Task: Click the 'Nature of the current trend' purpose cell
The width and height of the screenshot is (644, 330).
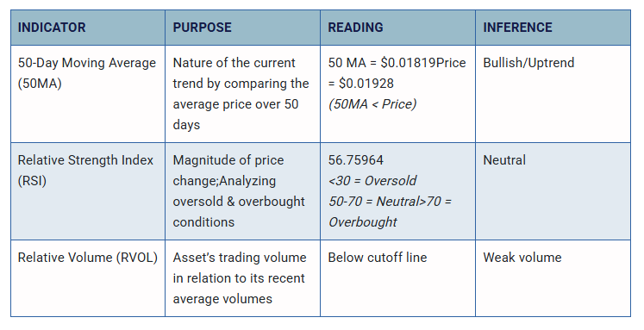Action: click(x=243, y=94)
